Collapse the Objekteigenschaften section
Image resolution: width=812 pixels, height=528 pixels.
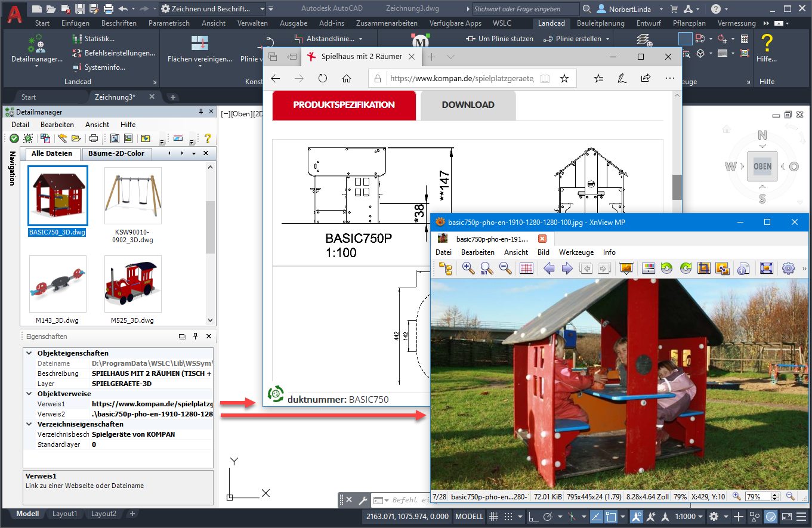[29, 353]
